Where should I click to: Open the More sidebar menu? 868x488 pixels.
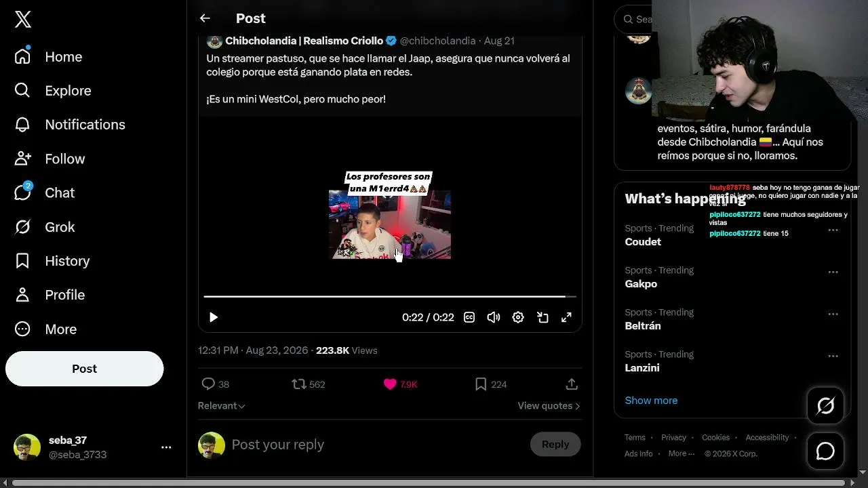point(45,329)
